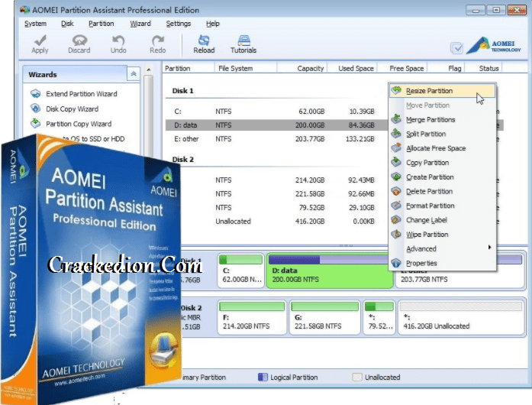The height and width of the screenshot is (405, 532).
Task: Choose Merge Partitions from context menu
Action: [x=442, y=120]
